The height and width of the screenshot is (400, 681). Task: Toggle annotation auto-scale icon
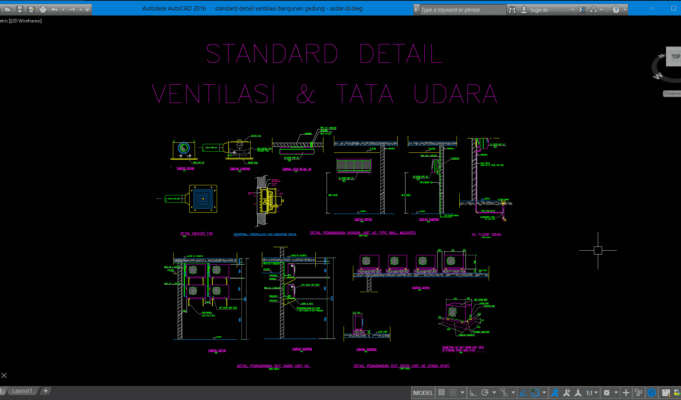pyautogui.click(x=566, y=393)
